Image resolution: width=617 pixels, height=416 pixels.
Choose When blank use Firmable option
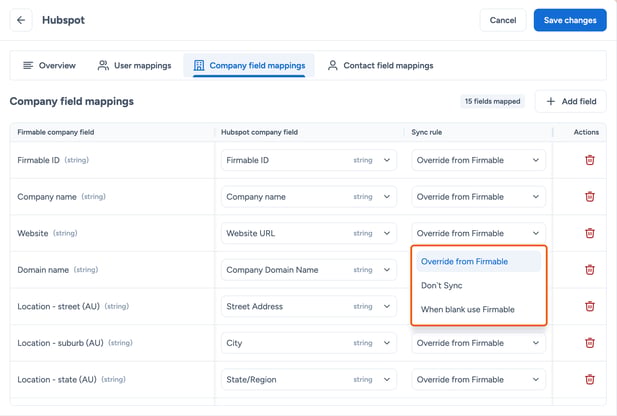[x=478, y=310]
